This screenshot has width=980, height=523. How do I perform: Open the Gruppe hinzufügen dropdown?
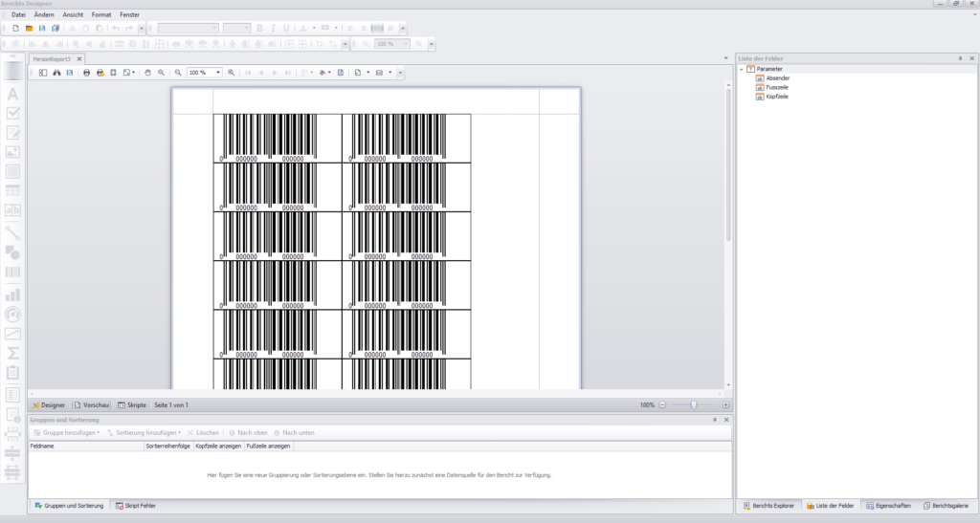click(66, 432)
